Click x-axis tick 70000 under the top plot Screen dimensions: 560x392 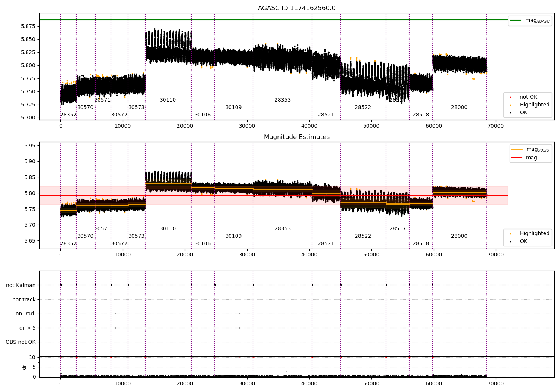(496, 126)
